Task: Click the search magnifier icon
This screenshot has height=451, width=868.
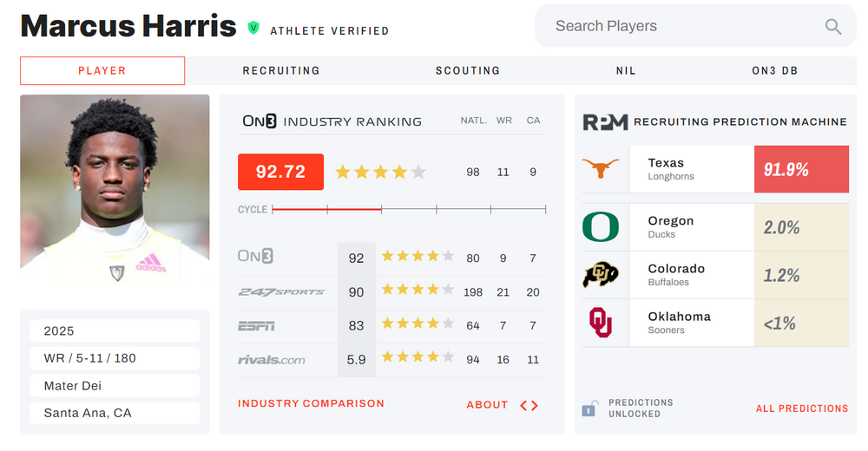Action: point(833,27)
